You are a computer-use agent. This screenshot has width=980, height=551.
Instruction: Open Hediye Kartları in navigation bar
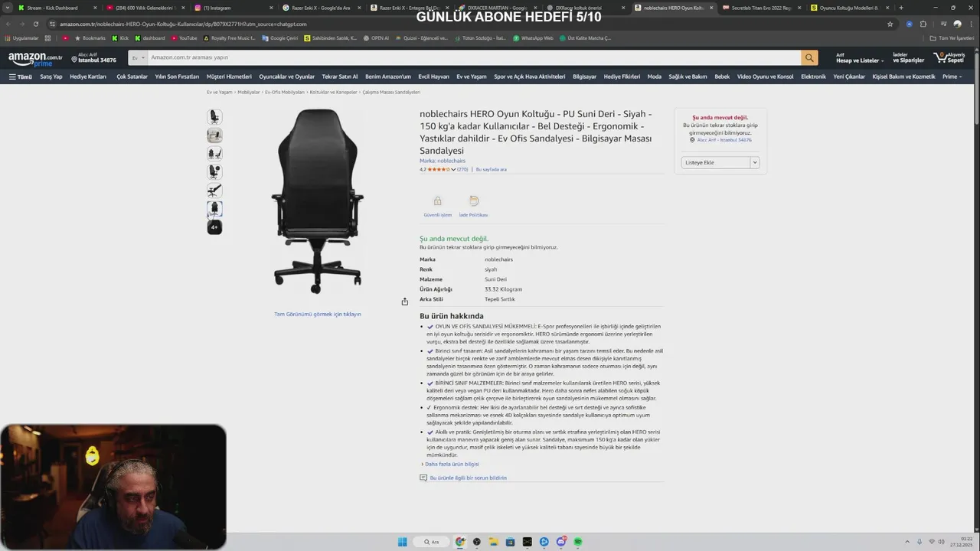pyautogui.click(x=88, y=77)
